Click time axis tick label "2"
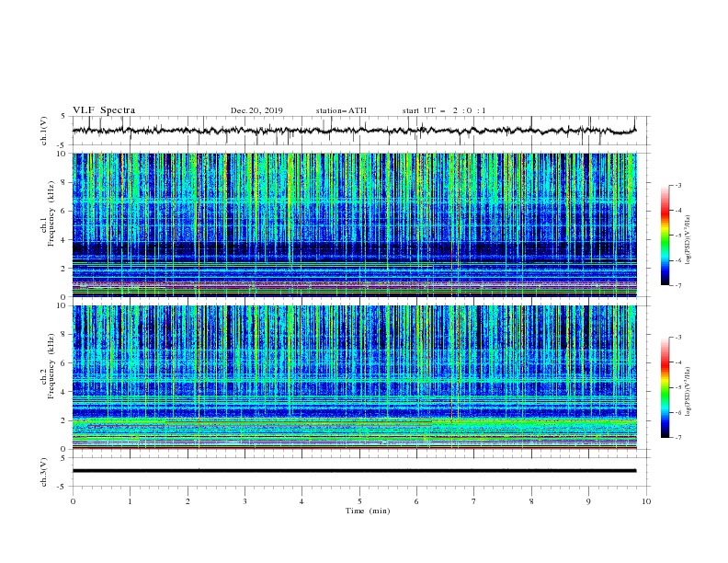The image size is (728, 563). click(x=188, y=501)
